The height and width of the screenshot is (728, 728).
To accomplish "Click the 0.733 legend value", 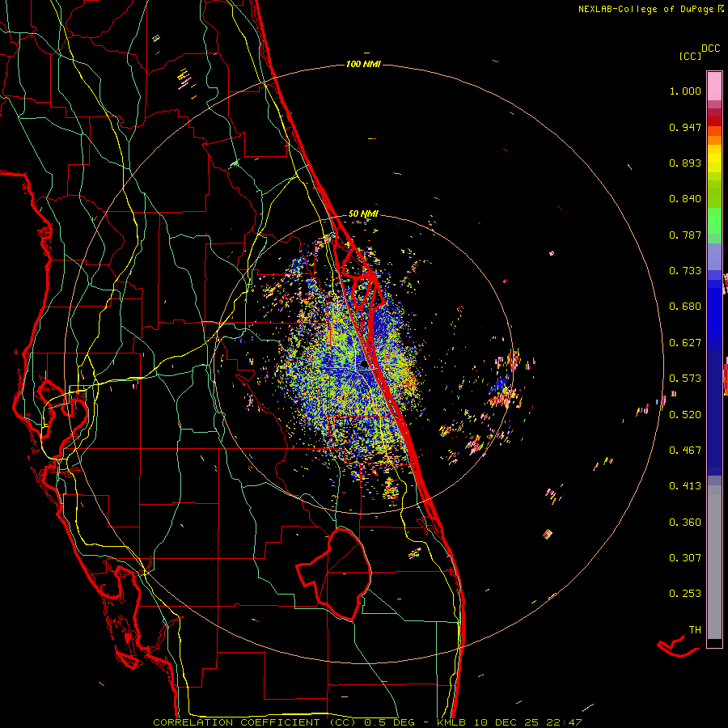I will click(685, 271).
